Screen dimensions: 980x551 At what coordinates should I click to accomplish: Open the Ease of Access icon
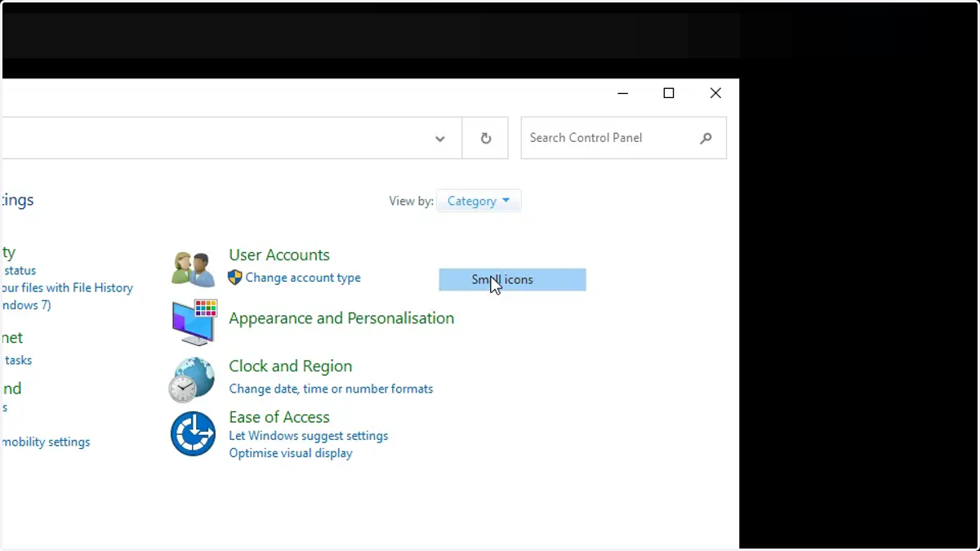(x=193, y=433)
